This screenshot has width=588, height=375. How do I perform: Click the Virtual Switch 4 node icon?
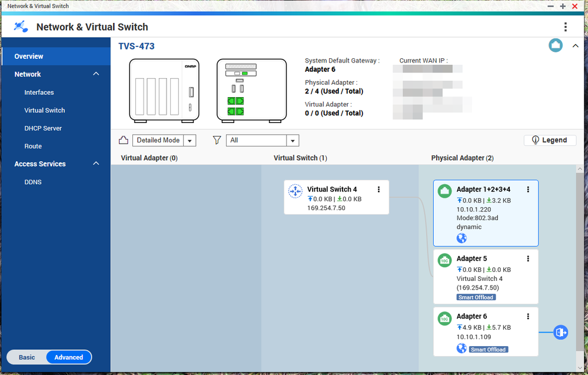click(x=295, y=191)
